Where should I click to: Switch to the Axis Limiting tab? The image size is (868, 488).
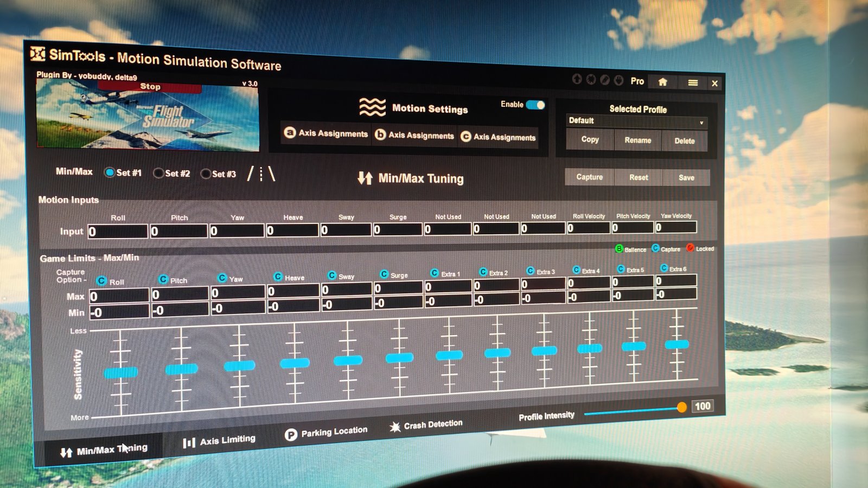219,441
